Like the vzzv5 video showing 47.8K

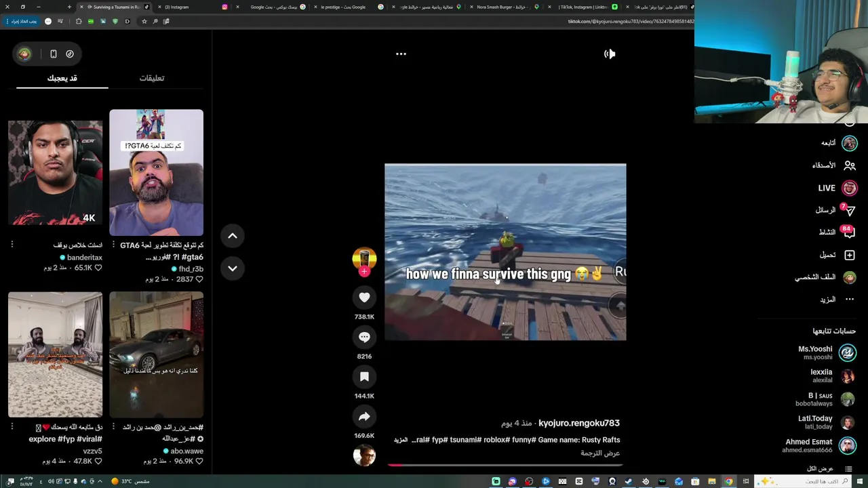point(98,462)
